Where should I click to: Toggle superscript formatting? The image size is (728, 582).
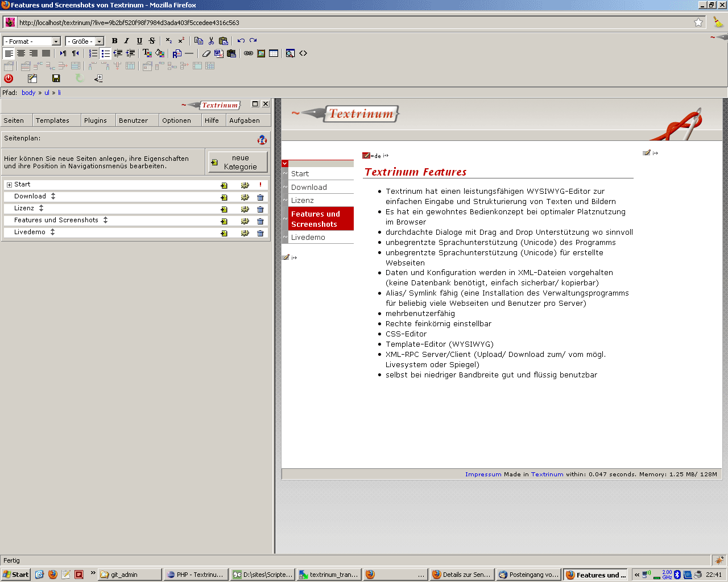pyautogui.click(x=181, y=41)
